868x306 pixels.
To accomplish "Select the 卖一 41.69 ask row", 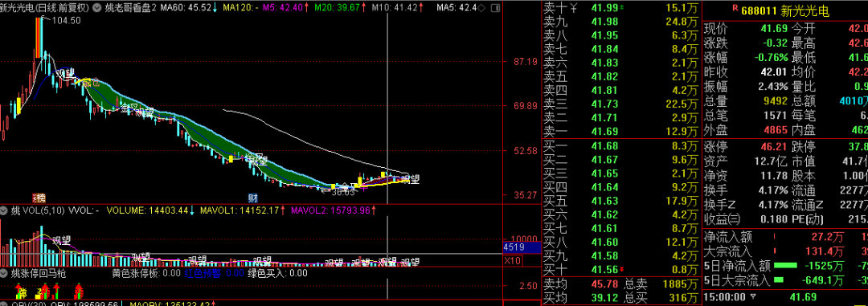I will pyautogui.click(x=621, y=132).
